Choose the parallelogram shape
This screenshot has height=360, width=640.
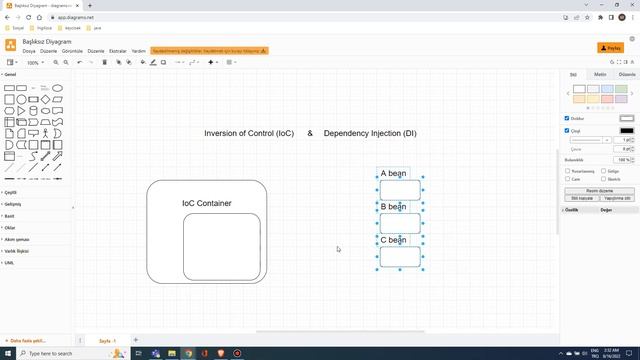point(58,99)
